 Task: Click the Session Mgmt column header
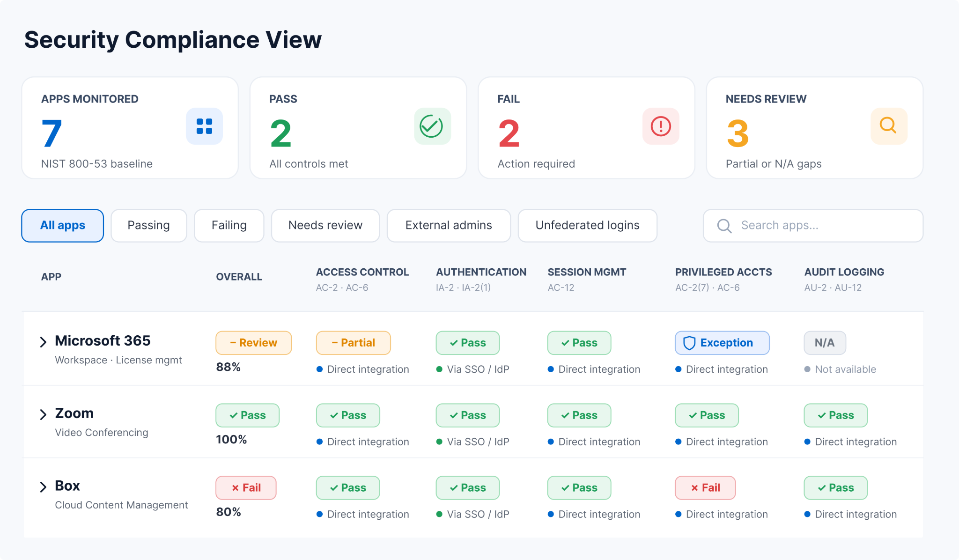click(x=587, y=272)
